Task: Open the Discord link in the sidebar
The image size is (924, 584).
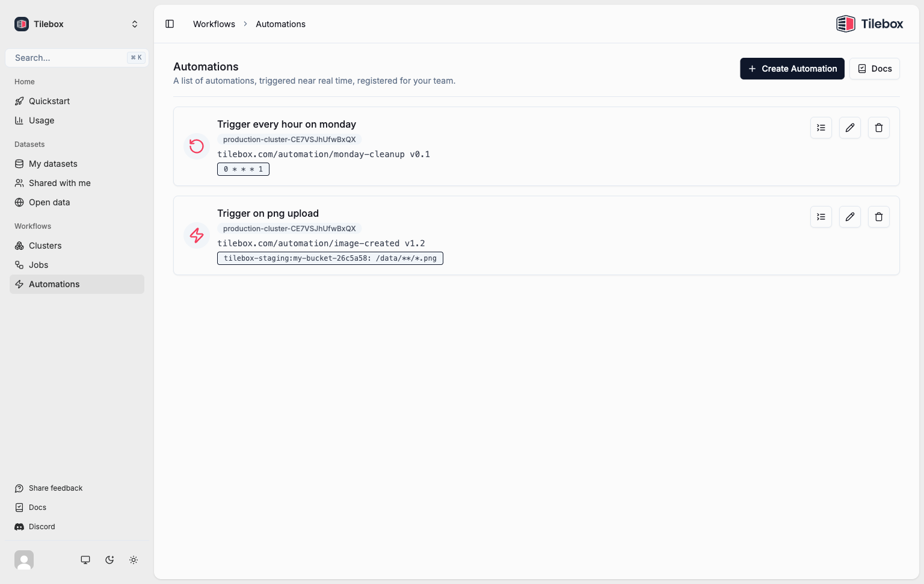Action: tap(42, 526)
